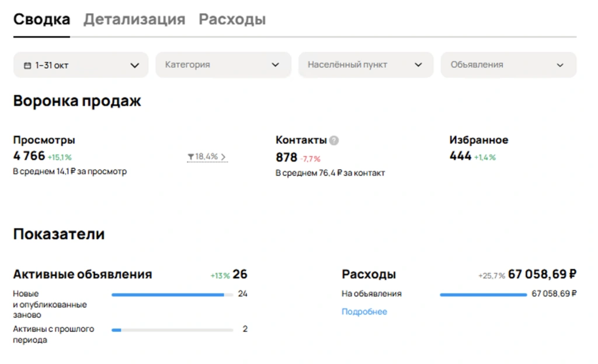Click 'В среднем 14,1 ₽ за просмотр'
The height and width of the screenshot is (364, 598).
(x=70, y=171)
